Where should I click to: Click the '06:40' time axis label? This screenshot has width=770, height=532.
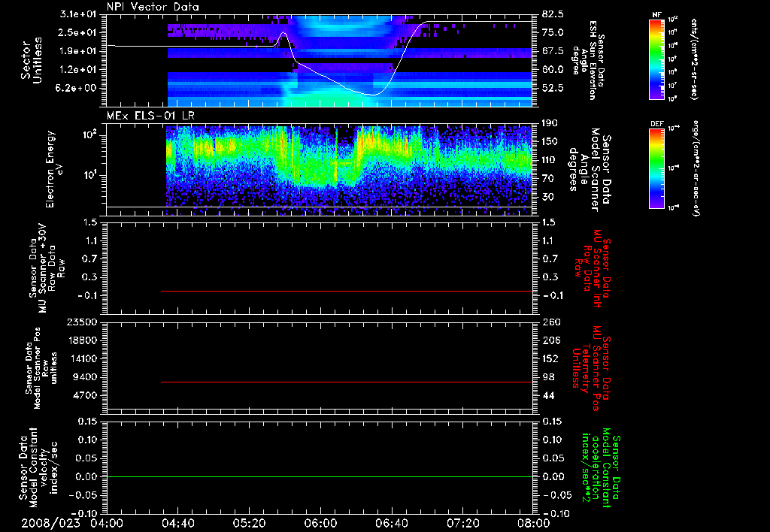(x=391, y=523)
